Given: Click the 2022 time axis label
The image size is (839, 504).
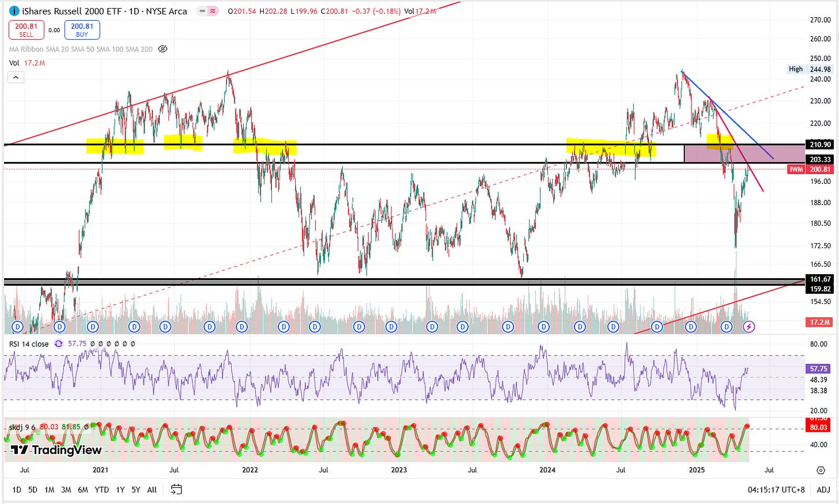Looking at the screenshot, I should (x=250, y=470).
